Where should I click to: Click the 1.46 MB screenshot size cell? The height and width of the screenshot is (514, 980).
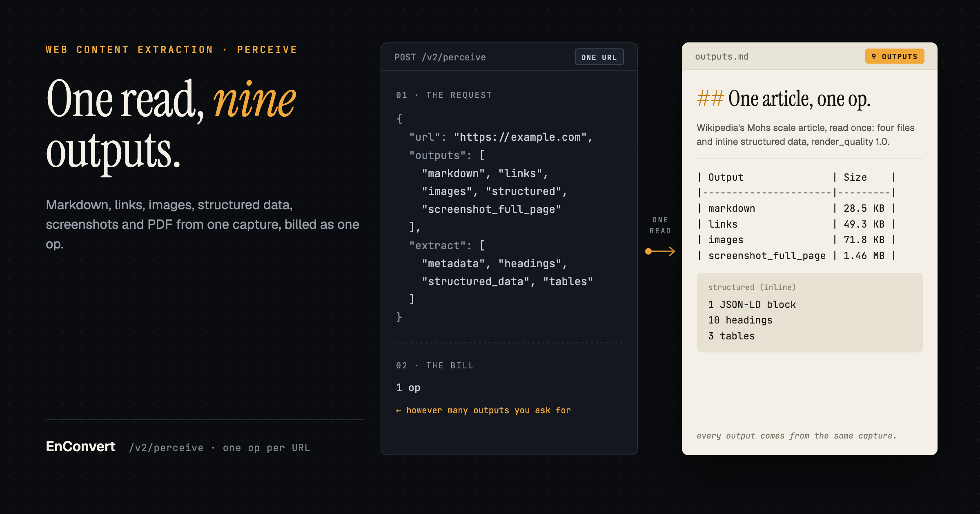[864, 255]
